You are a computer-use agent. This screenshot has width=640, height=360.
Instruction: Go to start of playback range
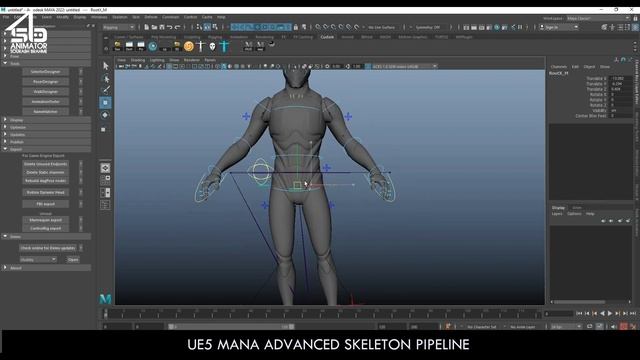[x=579, y=313]
